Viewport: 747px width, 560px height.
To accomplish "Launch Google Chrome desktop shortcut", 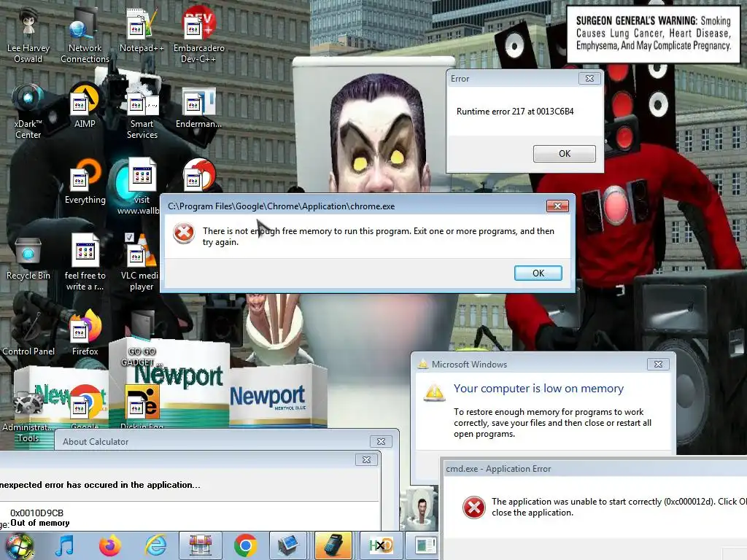I will tap(85, 407).
